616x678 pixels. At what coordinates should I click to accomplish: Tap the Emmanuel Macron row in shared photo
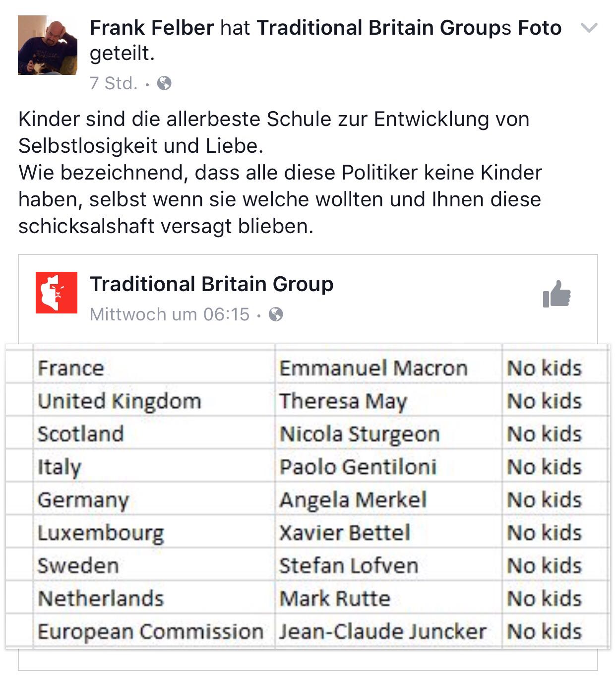pos(308,368)
